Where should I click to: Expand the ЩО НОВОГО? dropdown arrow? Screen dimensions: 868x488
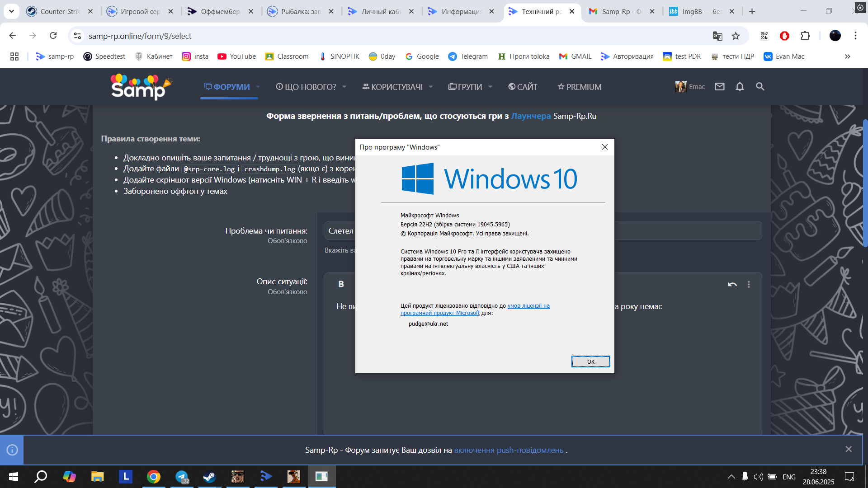pyautogui.click(x=344, y=87)
